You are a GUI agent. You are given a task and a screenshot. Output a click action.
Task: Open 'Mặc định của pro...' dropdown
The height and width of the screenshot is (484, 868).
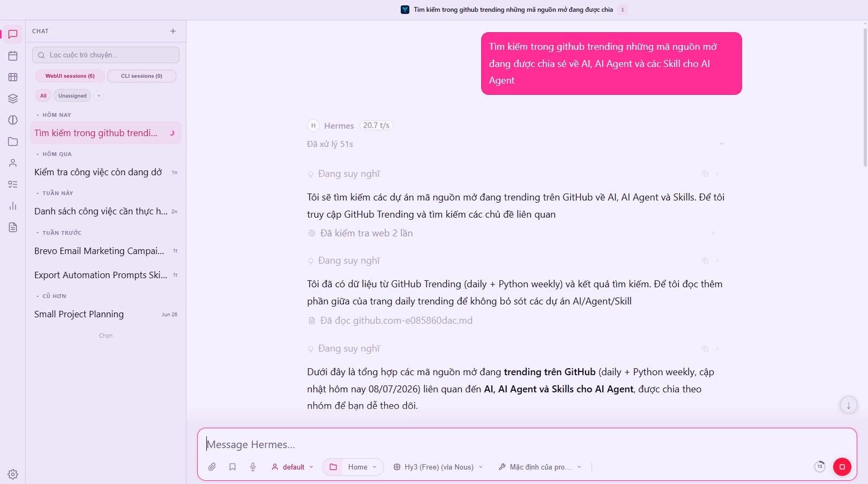pyautogui.click(x=540, y=467)
